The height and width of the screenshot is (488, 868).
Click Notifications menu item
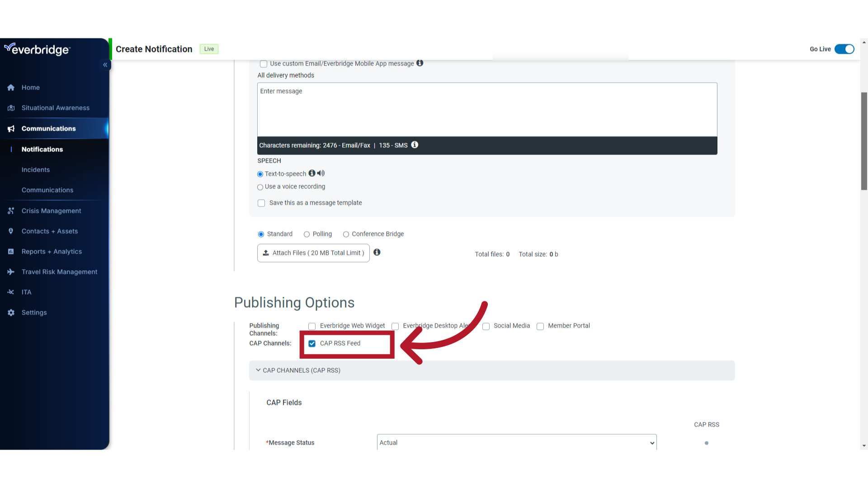[x=42, y=148]
